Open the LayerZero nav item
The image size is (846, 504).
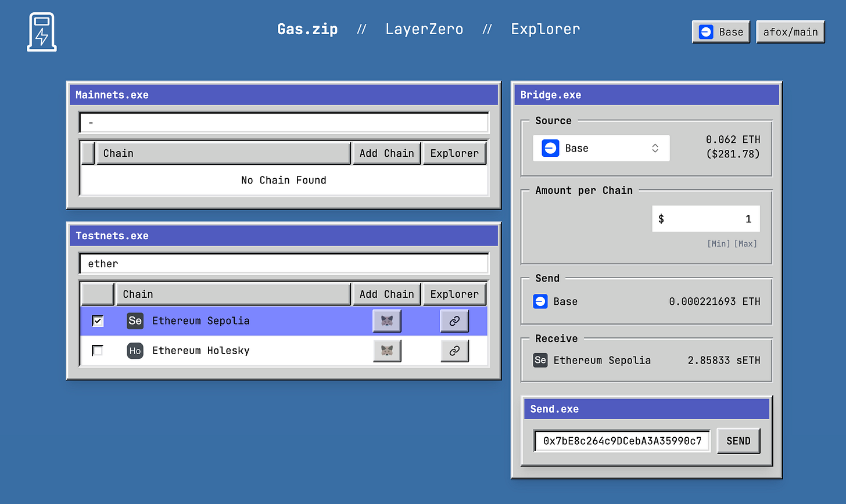pyautogui.click(x=424, y=29)
